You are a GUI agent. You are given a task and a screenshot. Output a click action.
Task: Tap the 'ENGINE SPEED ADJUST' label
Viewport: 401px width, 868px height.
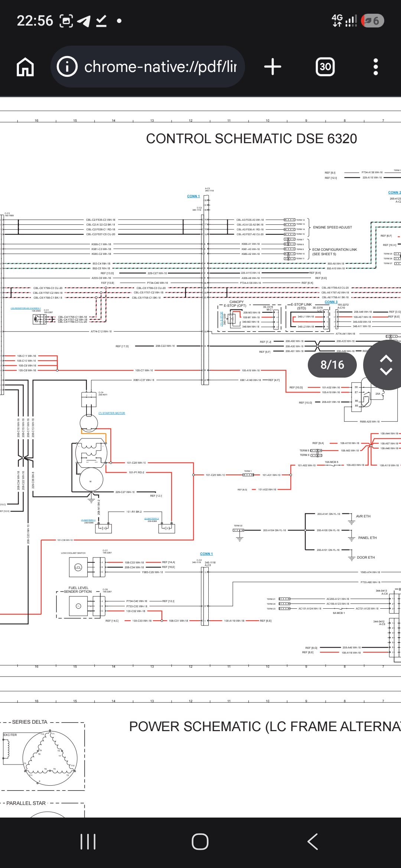click(x=332, y=227)
